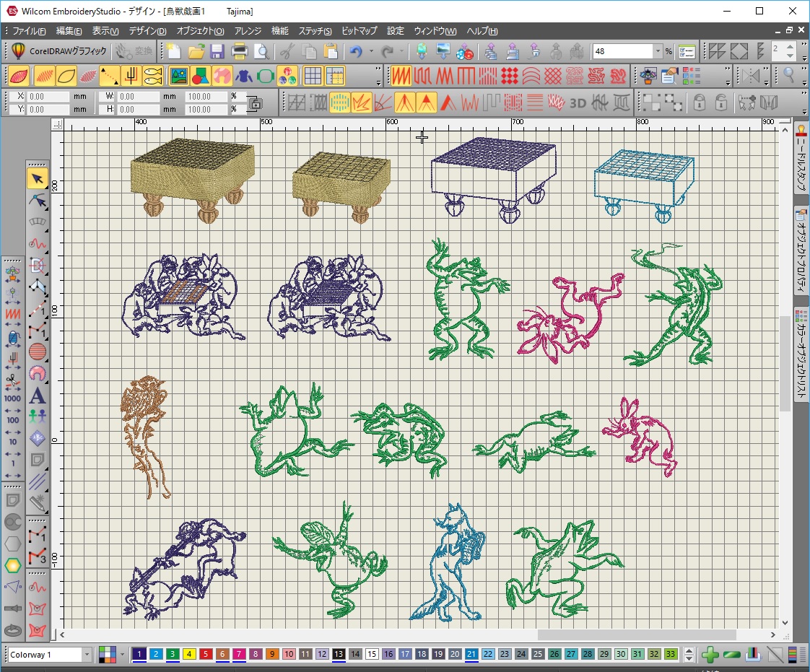The height and width of the screenshot is (672, 810).
Task: Click the lock proportions icon
Action: pos(254,103)
